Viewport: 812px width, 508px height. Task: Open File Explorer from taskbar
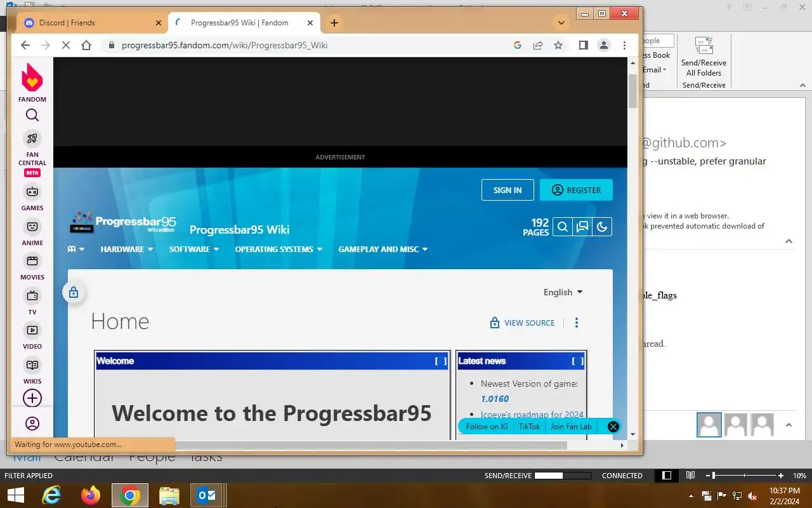click(169, 495)
